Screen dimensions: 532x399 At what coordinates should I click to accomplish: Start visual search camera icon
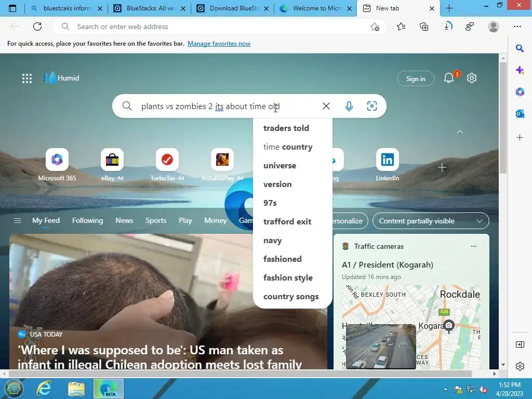[x=372, y=106]
